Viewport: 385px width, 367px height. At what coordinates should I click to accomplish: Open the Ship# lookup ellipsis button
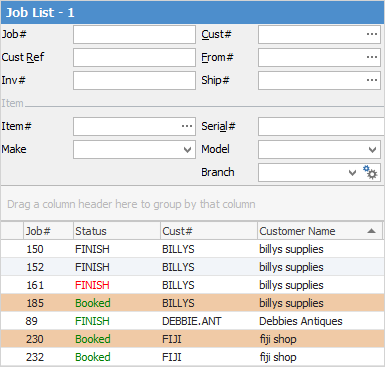[x=372, y=80]
